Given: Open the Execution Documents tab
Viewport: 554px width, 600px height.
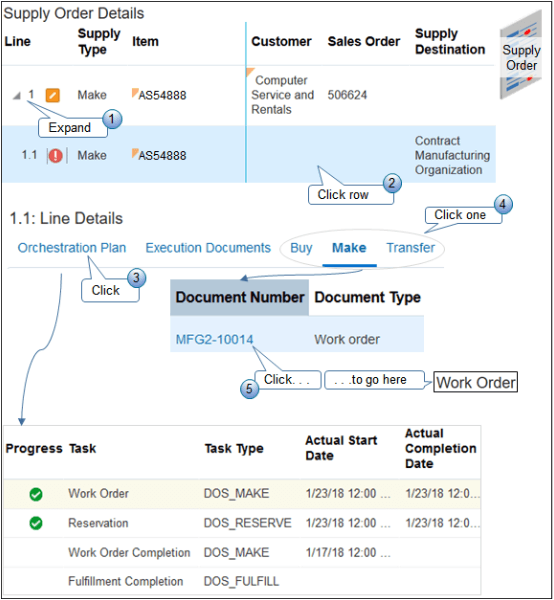Looking at the screenshot, I should pos(208,248).
